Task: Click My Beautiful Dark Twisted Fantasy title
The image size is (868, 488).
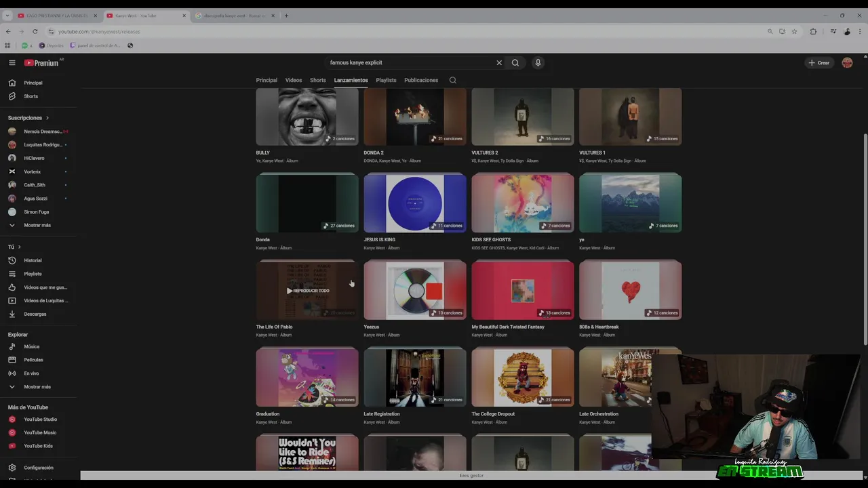Action: click(508, 327)
